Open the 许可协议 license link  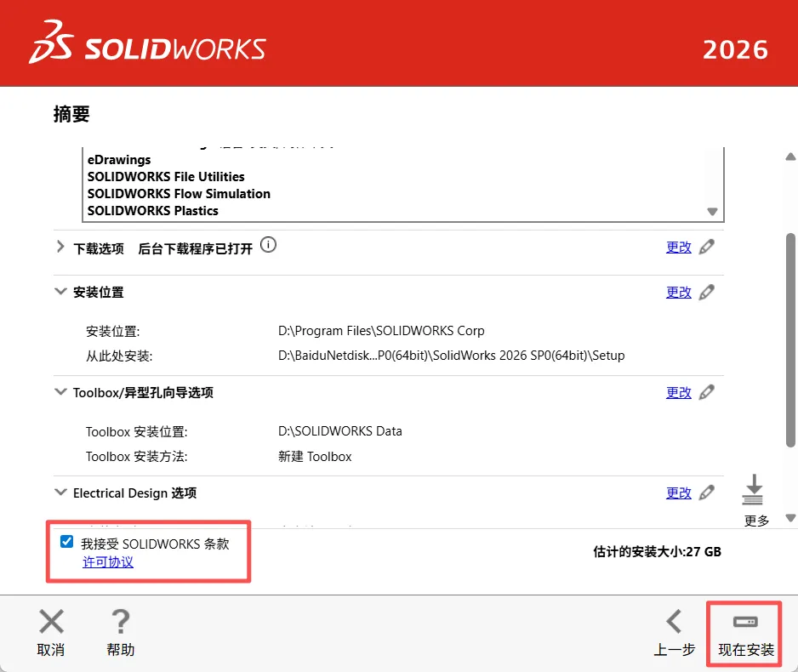[108, 562]
